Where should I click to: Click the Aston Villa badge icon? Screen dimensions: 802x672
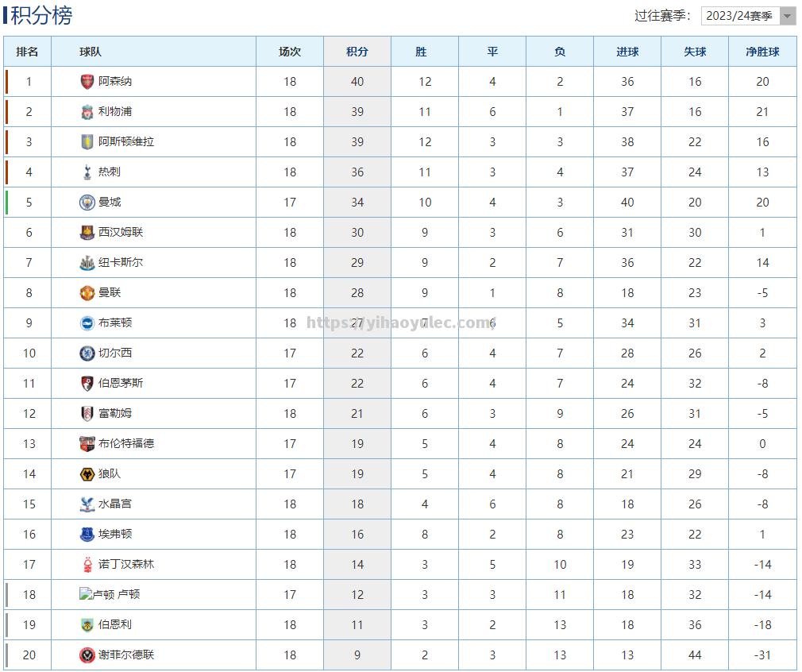[x=87, y=141]
